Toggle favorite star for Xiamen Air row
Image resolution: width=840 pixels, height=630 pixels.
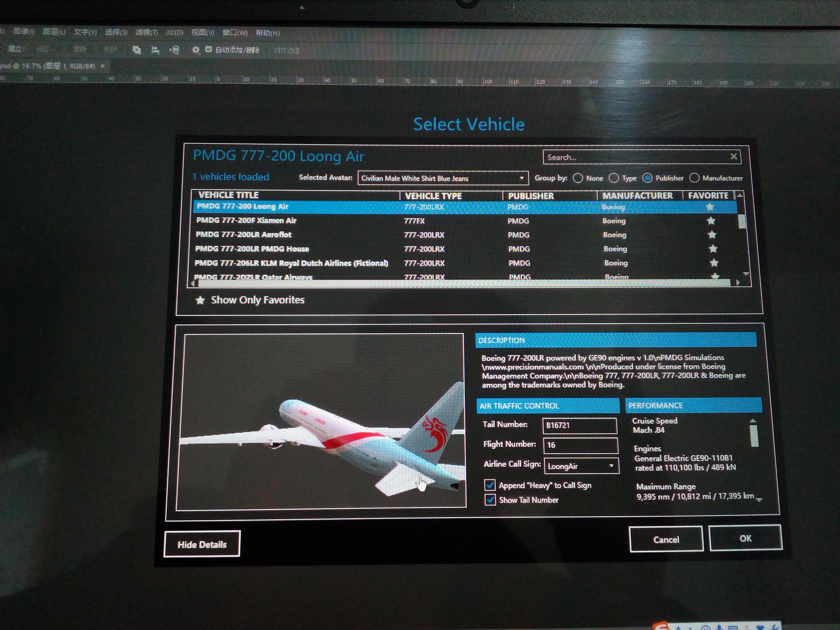(x=711, y=221)
